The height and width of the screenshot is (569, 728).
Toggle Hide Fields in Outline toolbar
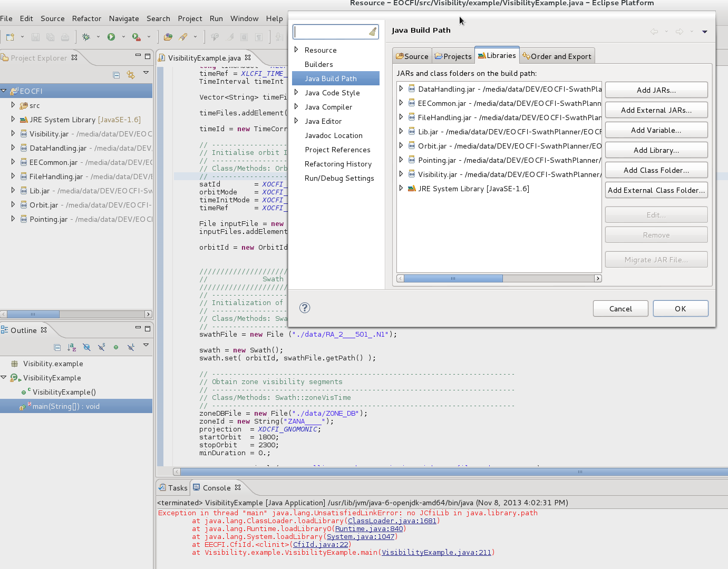pos(86,347)
